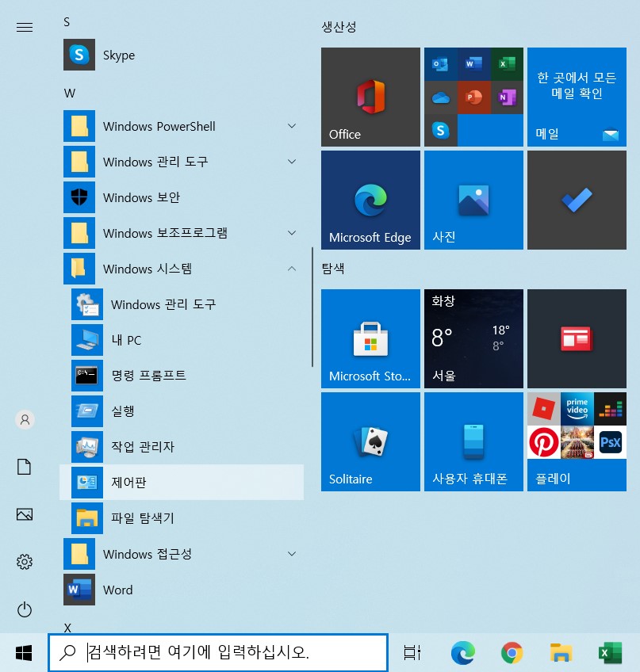Open 내 PC entry
640x672 pixels.
[182, 340]
